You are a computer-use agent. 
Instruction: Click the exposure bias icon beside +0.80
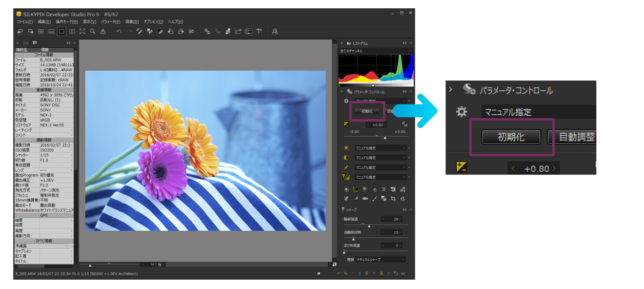click(x=346, y=125)
